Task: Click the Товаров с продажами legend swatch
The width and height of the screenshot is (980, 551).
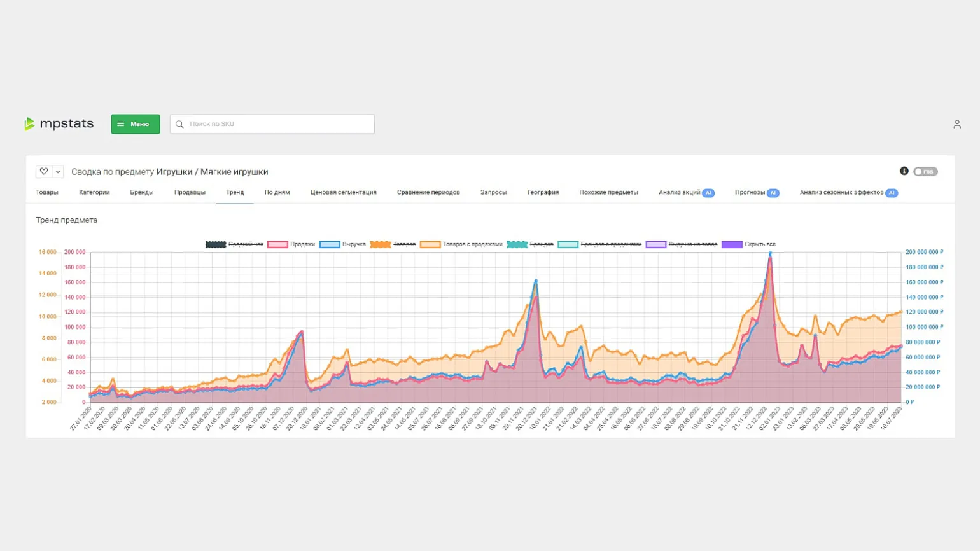Action: (x=430, y=244)
